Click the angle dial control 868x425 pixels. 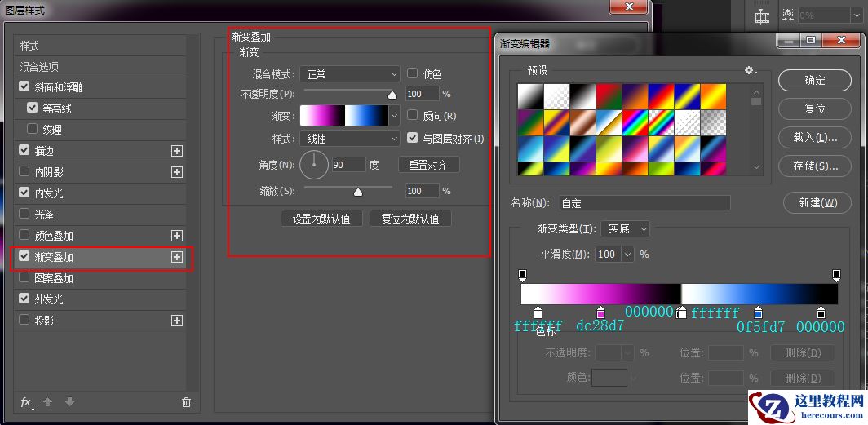314,165
